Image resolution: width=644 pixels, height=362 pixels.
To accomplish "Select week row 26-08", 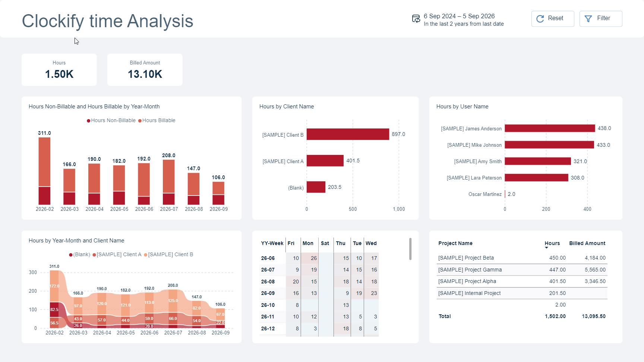I will click(319, 282).
